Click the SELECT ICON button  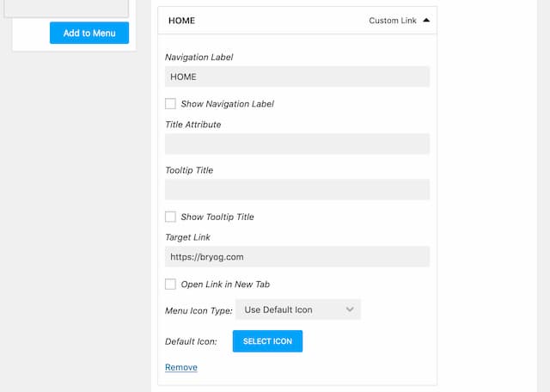[x=267, y=341]
